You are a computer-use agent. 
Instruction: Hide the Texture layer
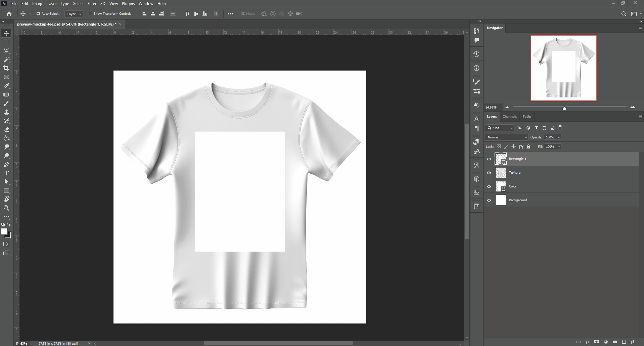tap(489, 173)
